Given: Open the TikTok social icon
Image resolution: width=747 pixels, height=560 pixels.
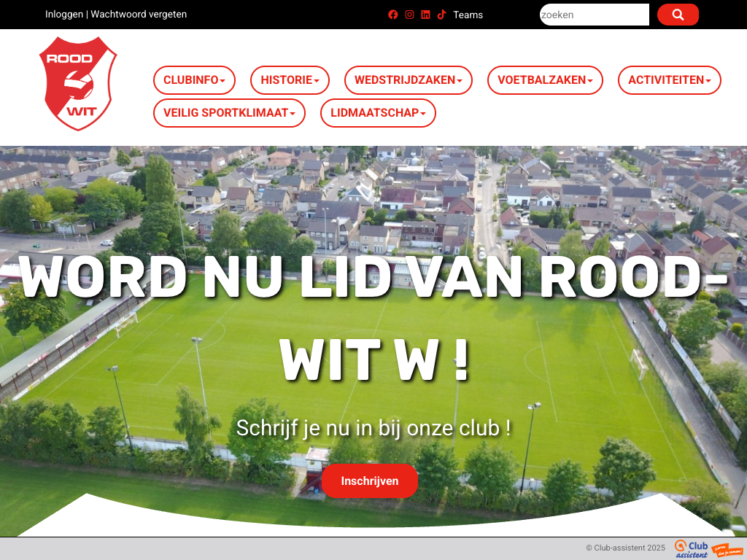Looking at the screenshot, I should [441, 15].
